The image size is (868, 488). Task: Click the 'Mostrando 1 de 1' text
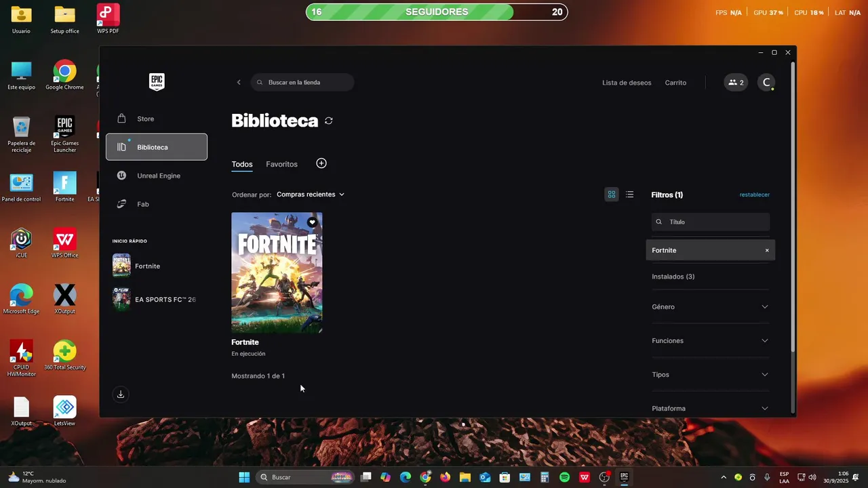(x=258, y=376)
